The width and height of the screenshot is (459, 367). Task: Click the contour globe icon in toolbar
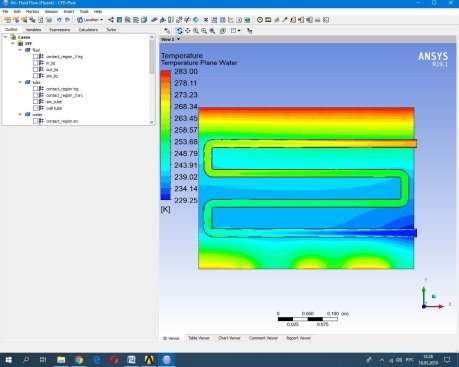196,20
